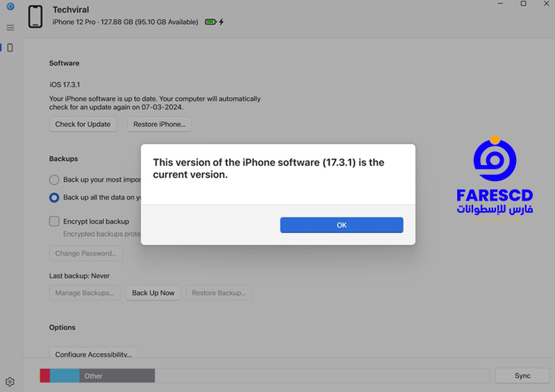Enable Encrypt local backup checkbox

[x=54, y=221]
